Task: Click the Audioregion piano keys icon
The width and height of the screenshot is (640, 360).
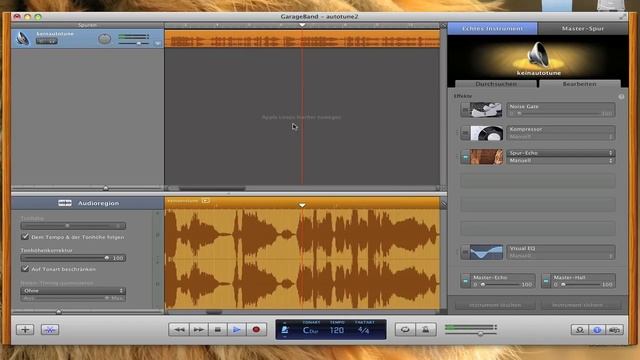Action: click(x=65, y=203)
